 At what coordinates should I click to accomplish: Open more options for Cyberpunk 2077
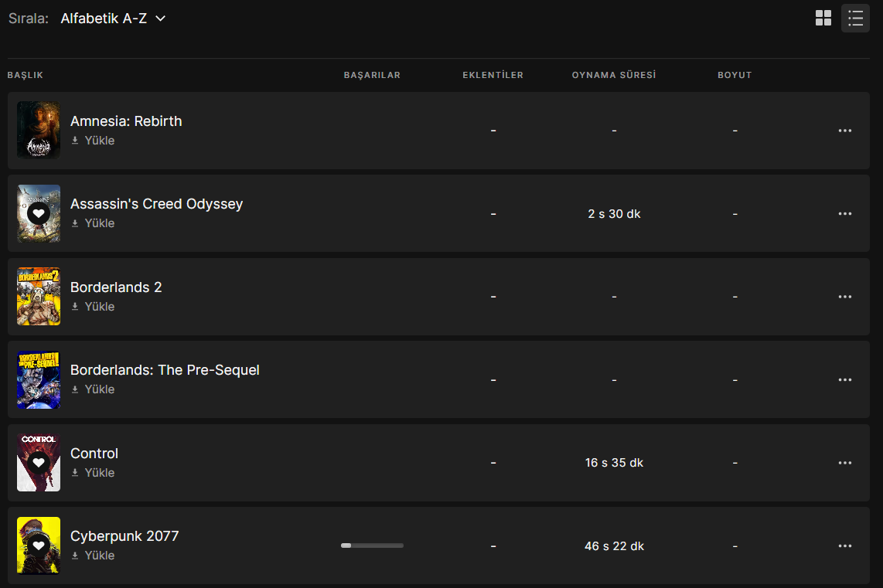tap(844, 546)
